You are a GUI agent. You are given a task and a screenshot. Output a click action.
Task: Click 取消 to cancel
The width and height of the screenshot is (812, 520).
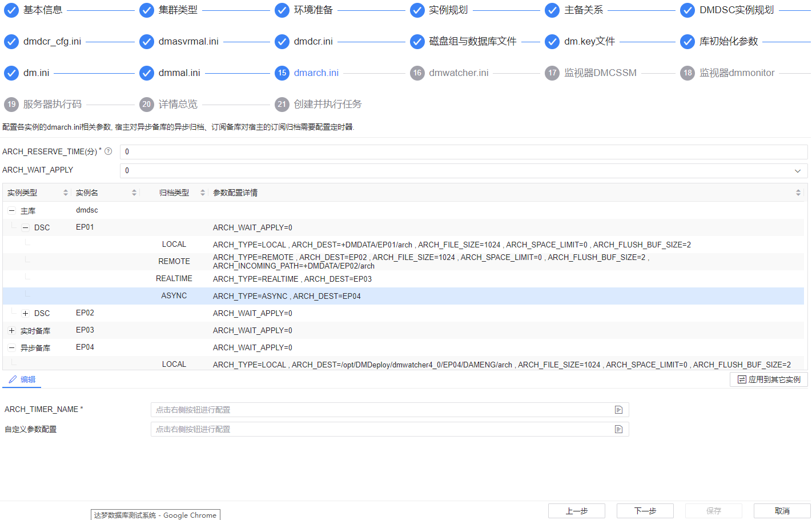(782, 511)
